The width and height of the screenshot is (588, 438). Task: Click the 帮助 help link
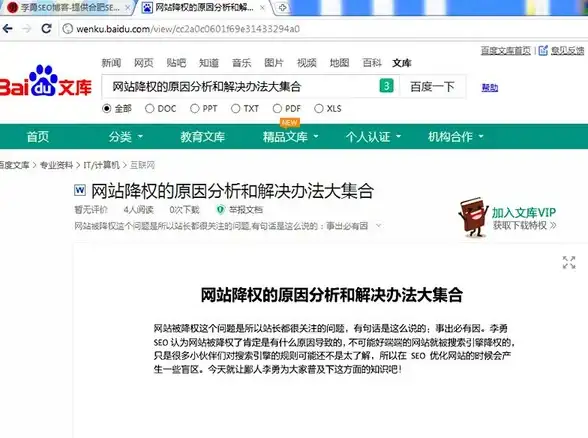[x=490, y=88]
